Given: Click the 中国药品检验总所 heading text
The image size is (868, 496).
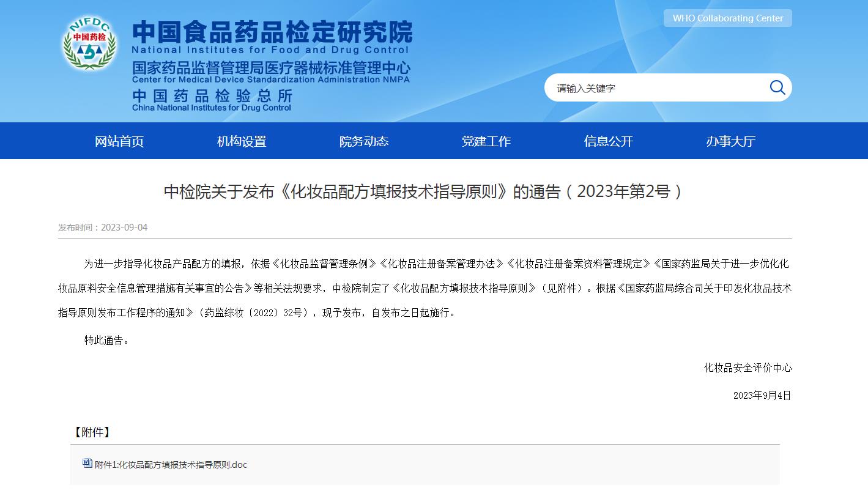Looking at the screenshot, I should click(212, 96).
